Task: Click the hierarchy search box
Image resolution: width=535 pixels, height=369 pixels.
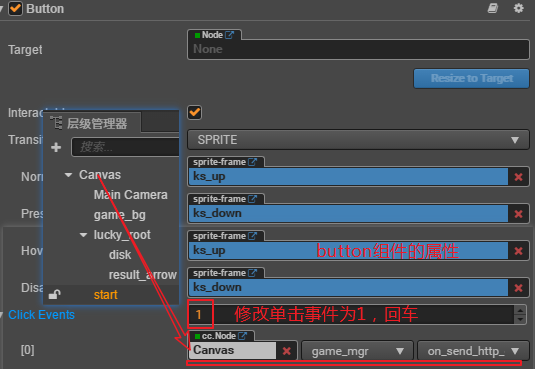Action: click(x=125, y=147)
